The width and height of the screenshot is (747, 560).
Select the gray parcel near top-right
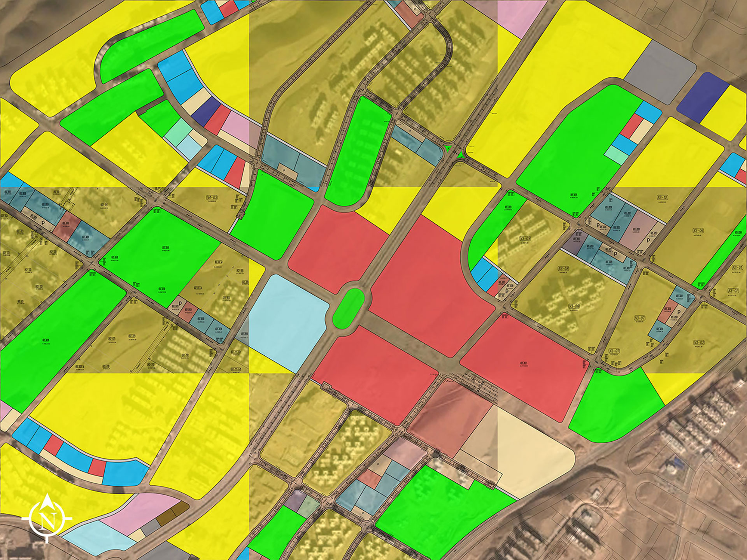click(x=659, y=72)
